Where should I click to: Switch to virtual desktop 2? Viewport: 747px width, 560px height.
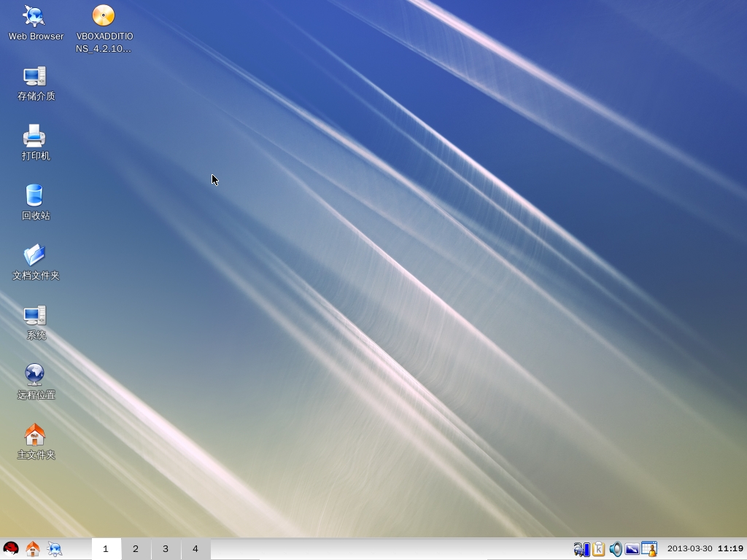point(136,549)
